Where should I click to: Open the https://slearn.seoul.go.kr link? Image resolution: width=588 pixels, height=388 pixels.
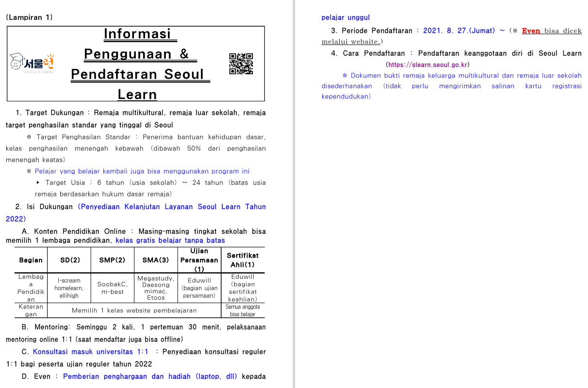[428, 65]
